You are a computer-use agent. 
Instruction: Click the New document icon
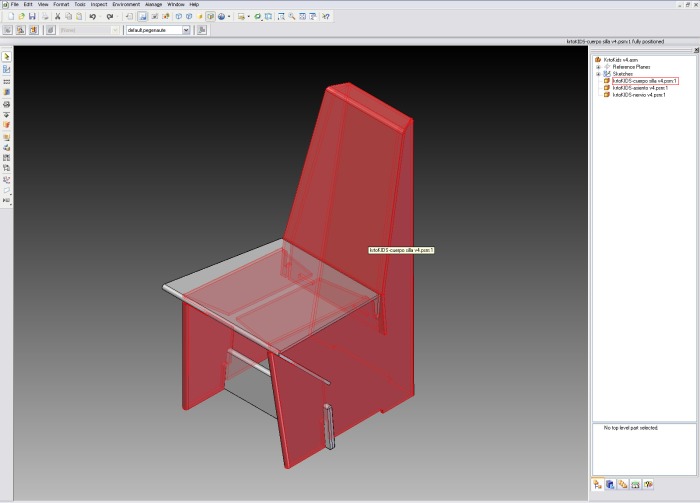8,17
